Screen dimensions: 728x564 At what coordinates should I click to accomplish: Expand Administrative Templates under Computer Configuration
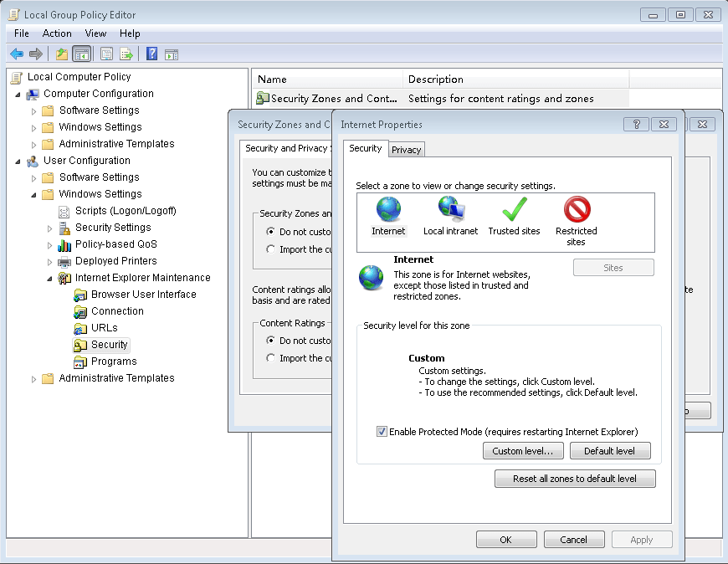[x=34, y=145]
